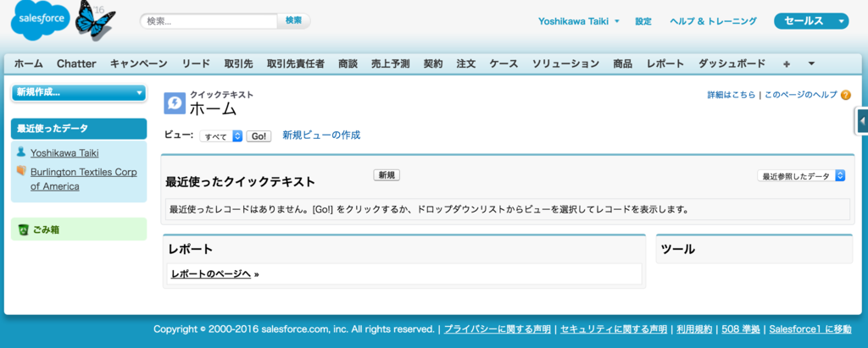Click the sidebar collapse arrow on the right edge
This screenshot has width=868, height=348.
[x=862, y=121]
